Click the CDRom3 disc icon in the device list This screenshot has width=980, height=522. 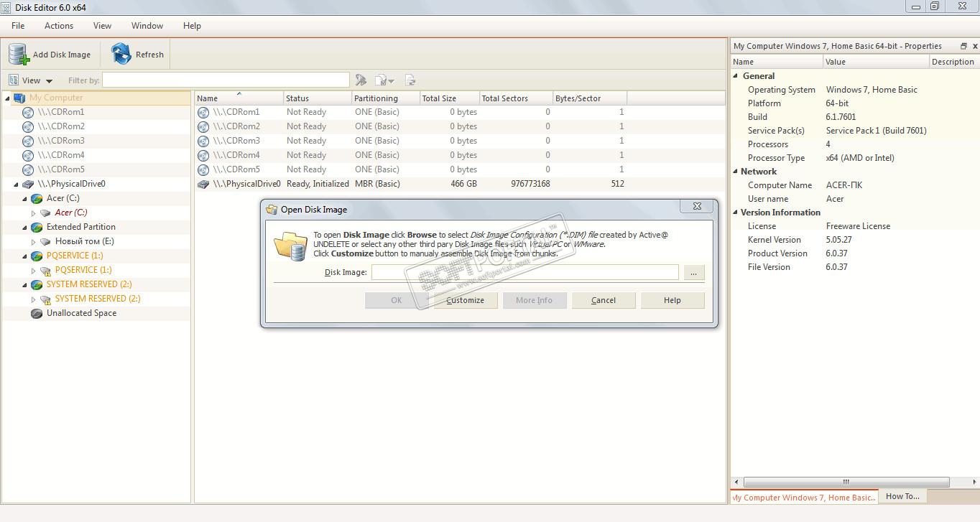(203, 141)
